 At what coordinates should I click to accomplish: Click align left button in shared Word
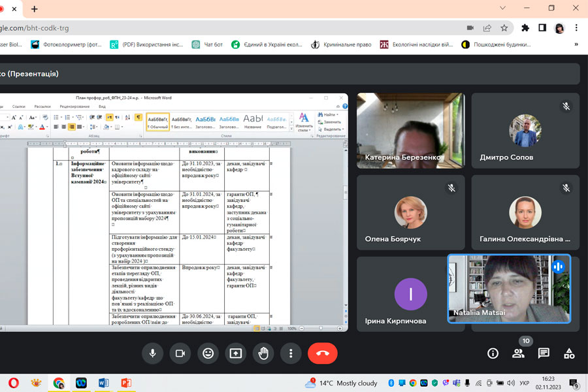pyautogui.click(x=56, y=127)
